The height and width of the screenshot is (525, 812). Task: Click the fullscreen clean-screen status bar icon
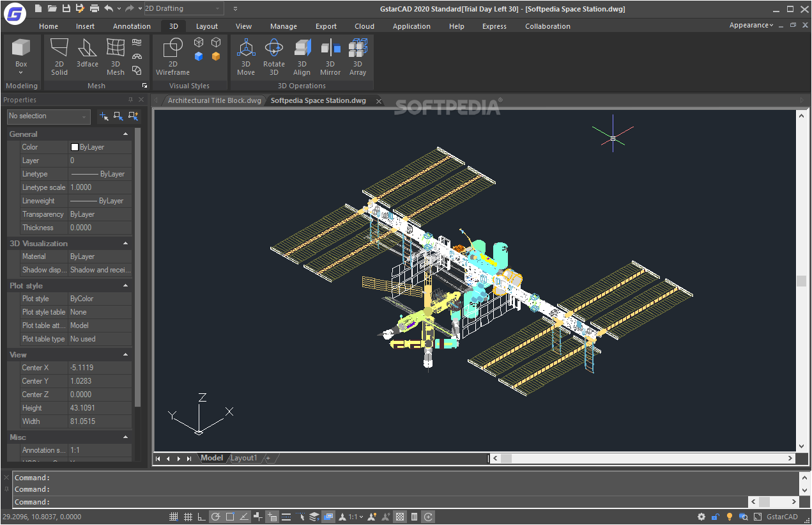[758, 517]
